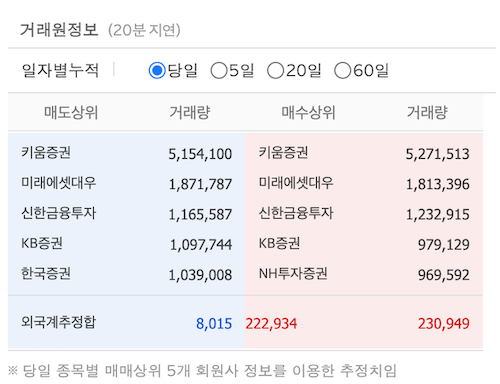Click the red 230,949 foreign buy total

pyautogui.click(x=444, y=324)
